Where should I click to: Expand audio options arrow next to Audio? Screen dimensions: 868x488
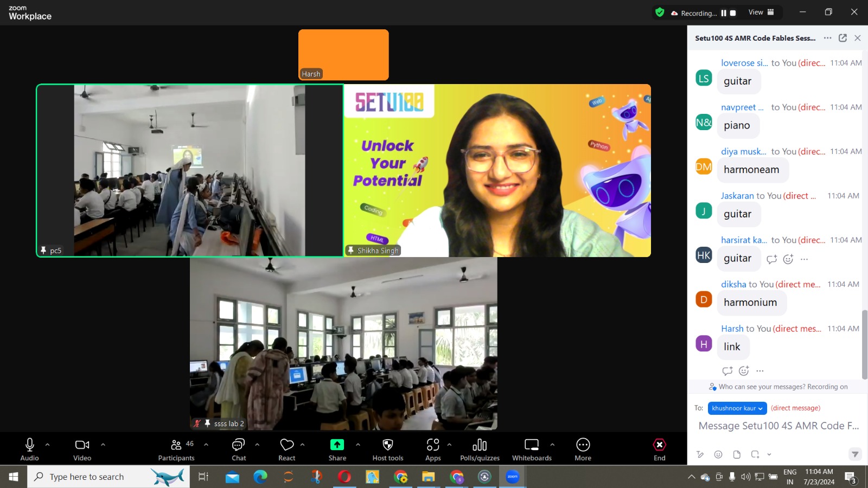point(48,445)
